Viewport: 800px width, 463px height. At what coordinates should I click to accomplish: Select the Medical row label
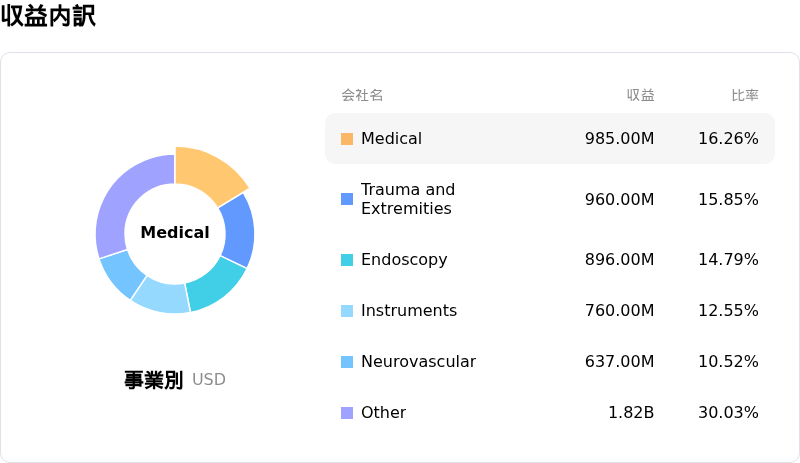(391, 139)
